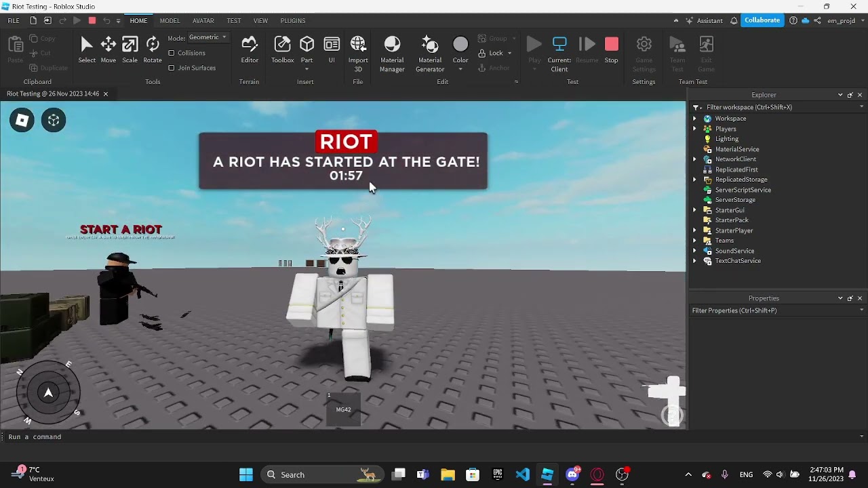Click the compass in the game view

tap(48, 392)
